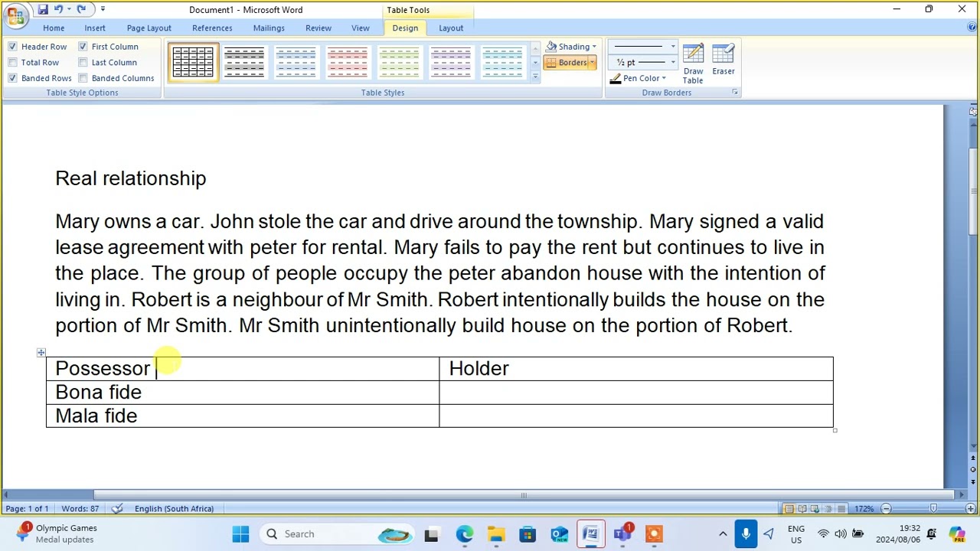Apply the red-accent table style
The image size is (980, 551).
348,62
